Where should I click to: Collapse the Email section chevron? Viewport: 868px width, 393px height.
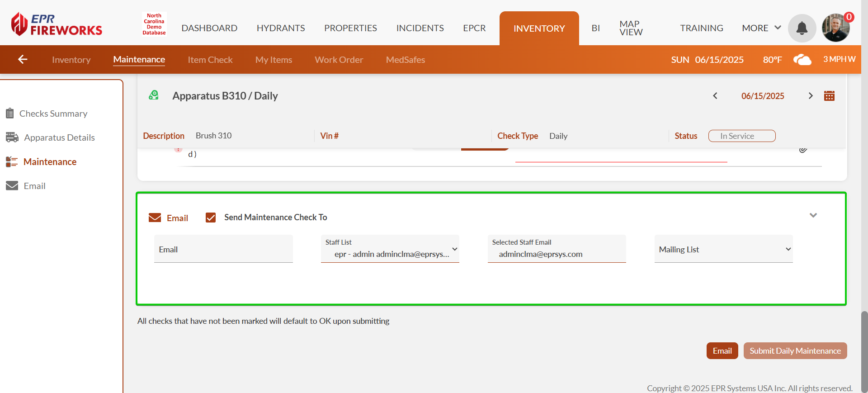[813, 215]
